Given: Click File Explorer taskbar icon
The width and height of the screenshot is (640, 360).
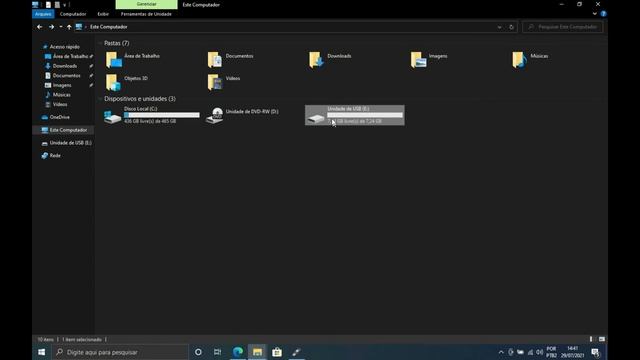Looking at the screenshot, I should coord(257,352).
